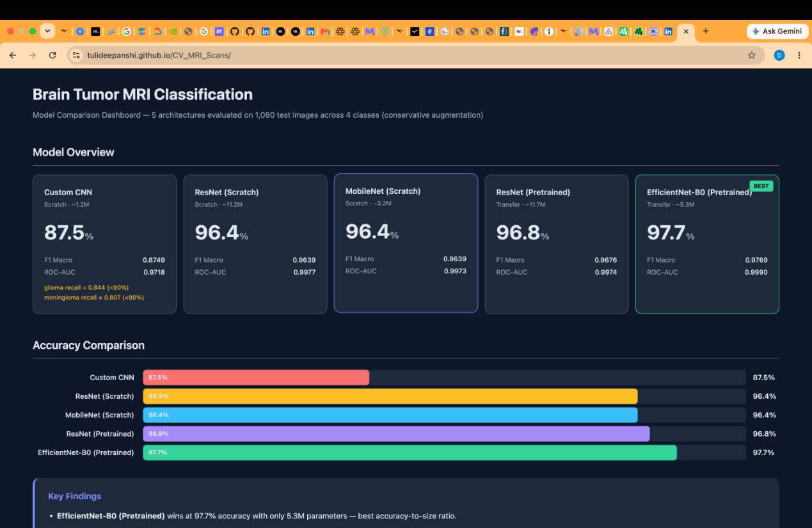
Task: Select the ResNet (Scratch) model card
Action: click(x=255, y=244)
